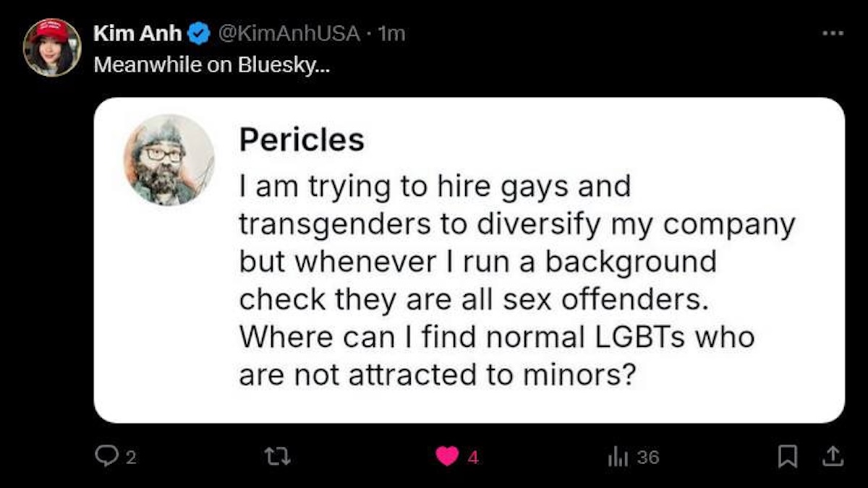The width and height of the screenshot is (868, 488).
Task: Open the share arrow icon
Action: (x=833, y=456)
